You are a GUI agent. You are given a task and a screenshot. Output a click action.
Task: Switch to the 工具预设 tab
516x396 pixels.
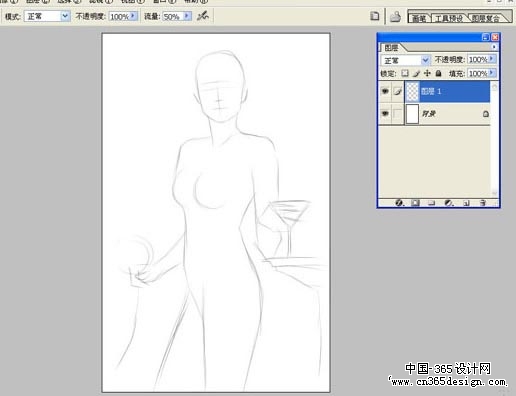click(449, 18)
